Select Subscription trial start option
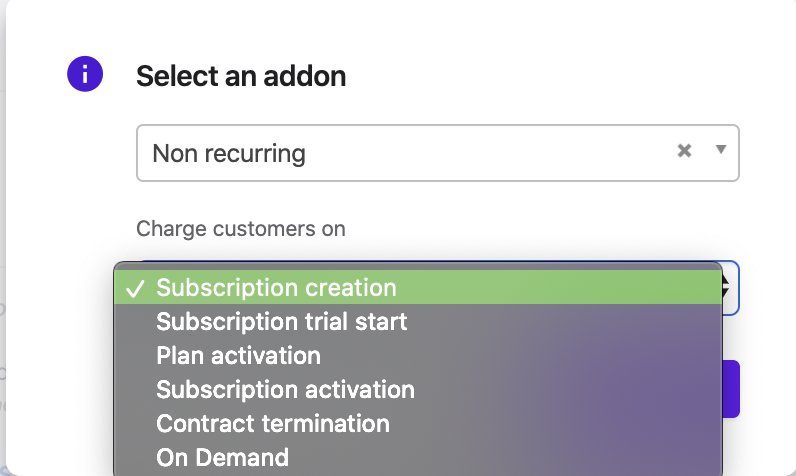 pyautogui.click(x=281, y=322)
